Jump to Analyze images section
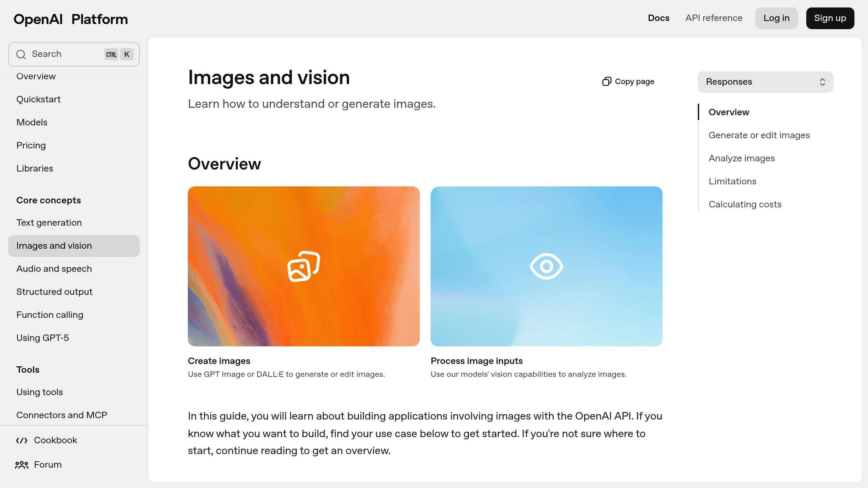868x488 pixels. tap(742, 158)
